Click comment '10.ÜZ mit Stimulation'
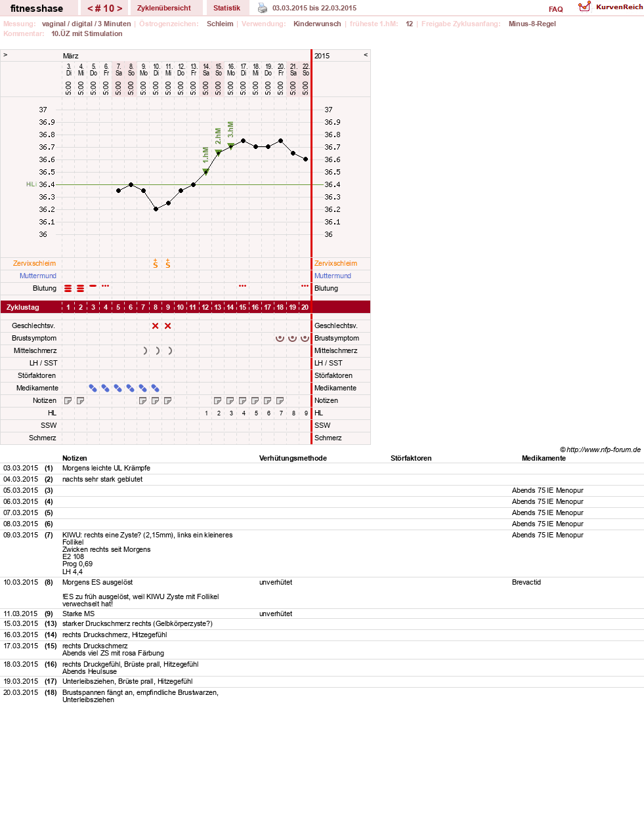644x836 pixels. tap(87, 33)
